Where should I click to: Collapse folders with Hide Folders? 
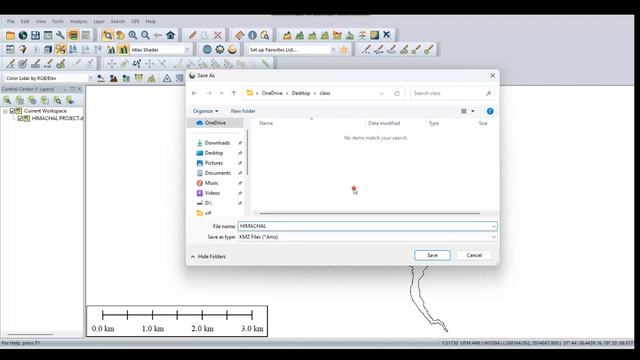click(x=208, y=256)
